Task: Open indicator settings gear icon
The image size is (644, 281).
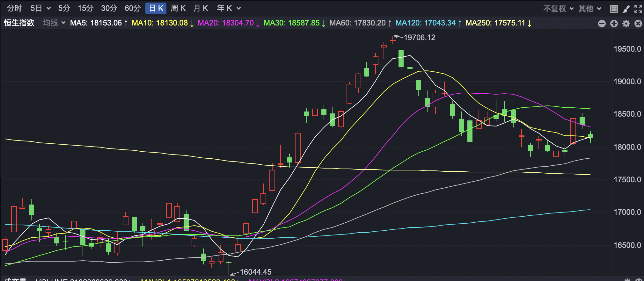Action: click(x=626, y=24)
